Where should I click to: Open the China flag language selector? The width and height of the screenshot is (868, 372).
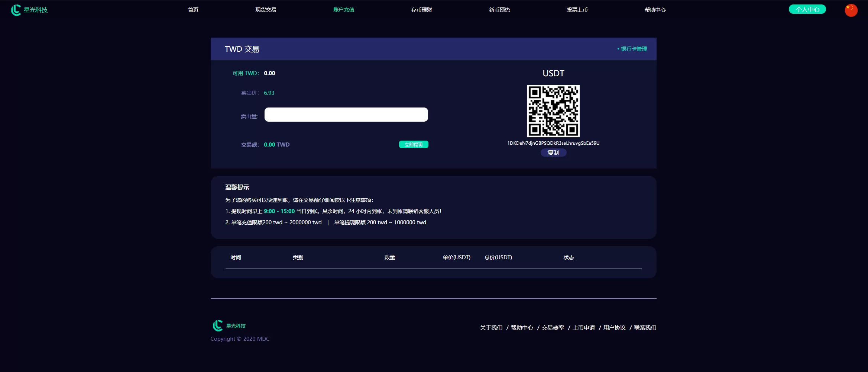851,10
